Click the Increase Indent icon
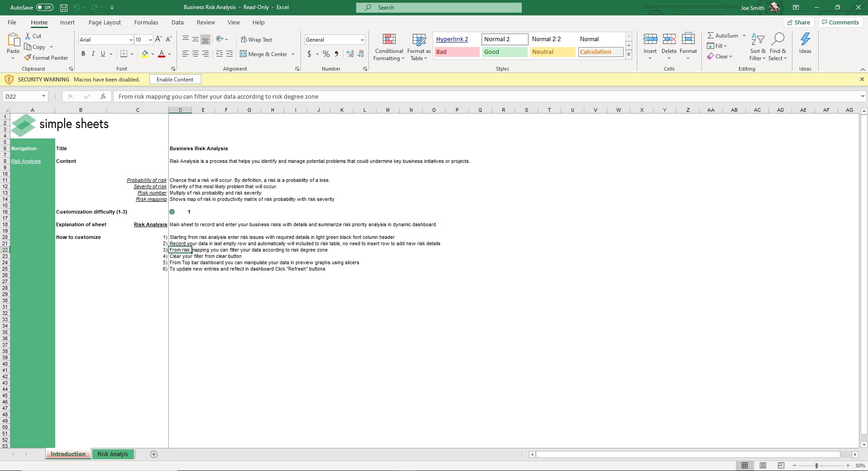 [x=229, y=54]
